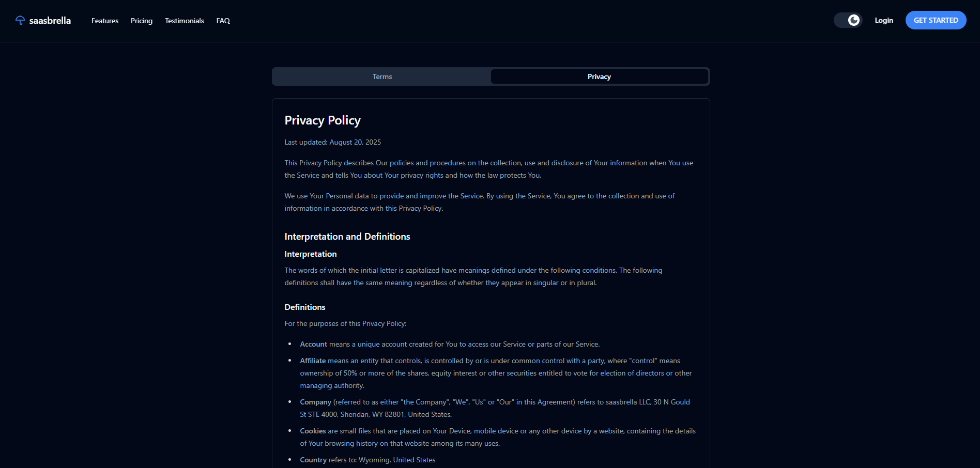Click the Definitions subheading
The width and height of the screenshot is (980, 468).
point(304,307)
